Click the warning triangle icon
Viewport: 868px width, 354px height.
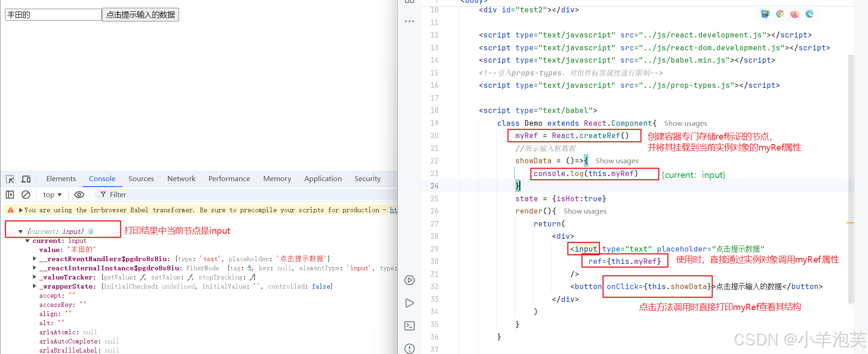(x=11, y=210)
